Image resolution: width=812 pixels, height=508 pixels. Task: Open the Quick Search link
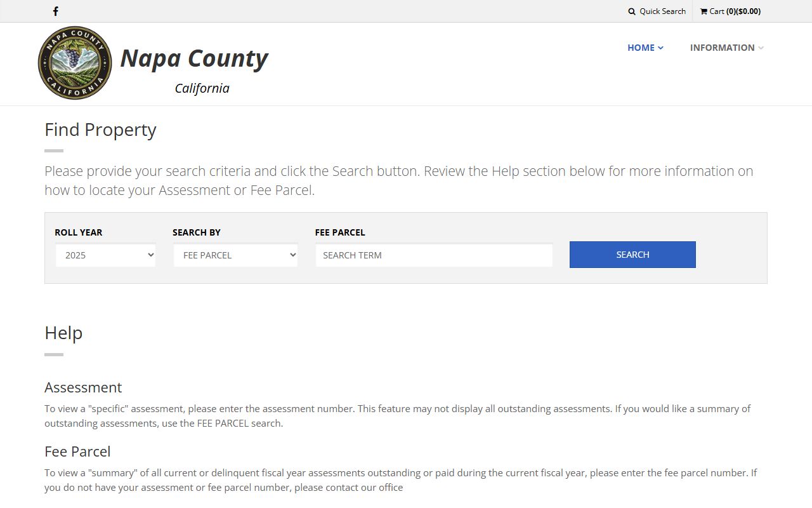(x=657, y=11)
